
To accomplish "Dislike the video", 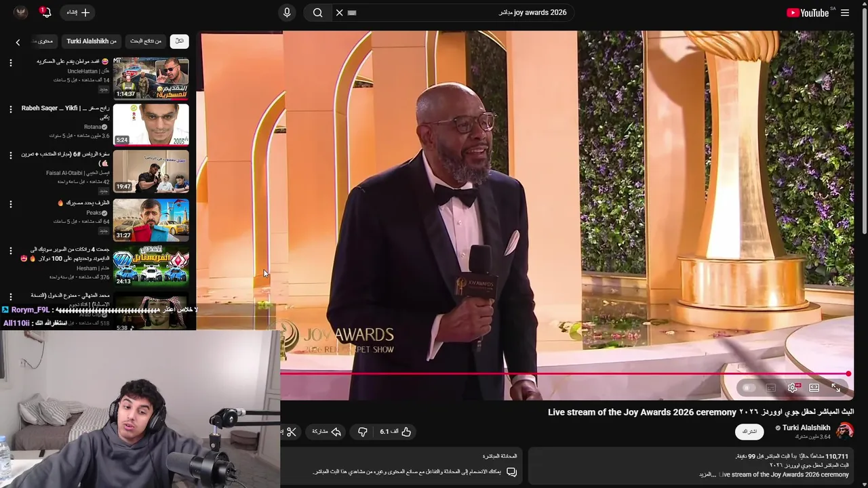I will [x=362, y=432].
